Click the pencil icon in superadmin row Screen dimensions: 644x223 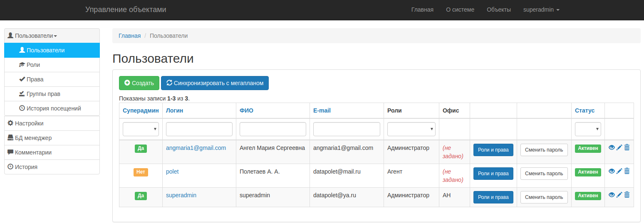pyautogui.click(x=619, y=195)
